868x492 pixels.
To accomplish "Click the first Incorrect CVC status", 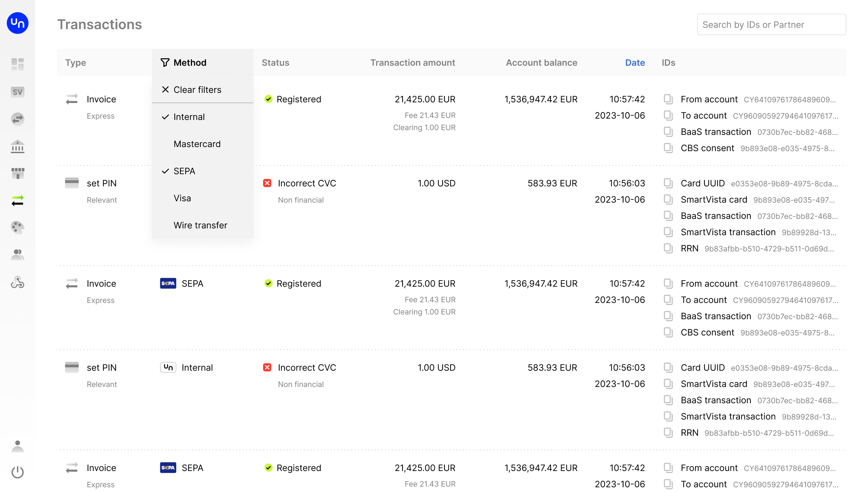I will [x=307, y=183].
